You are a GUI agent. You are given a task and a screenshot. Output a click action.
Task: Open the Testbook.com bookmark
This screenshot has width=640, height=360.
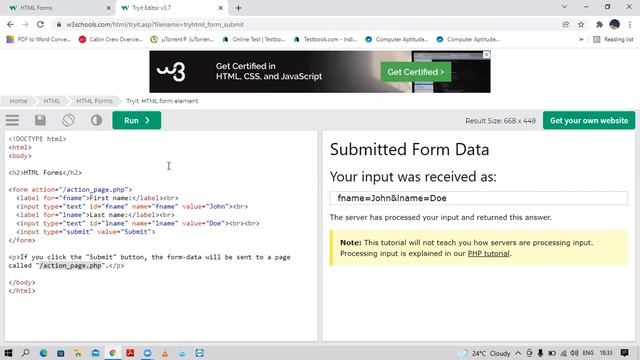(325, 40)
